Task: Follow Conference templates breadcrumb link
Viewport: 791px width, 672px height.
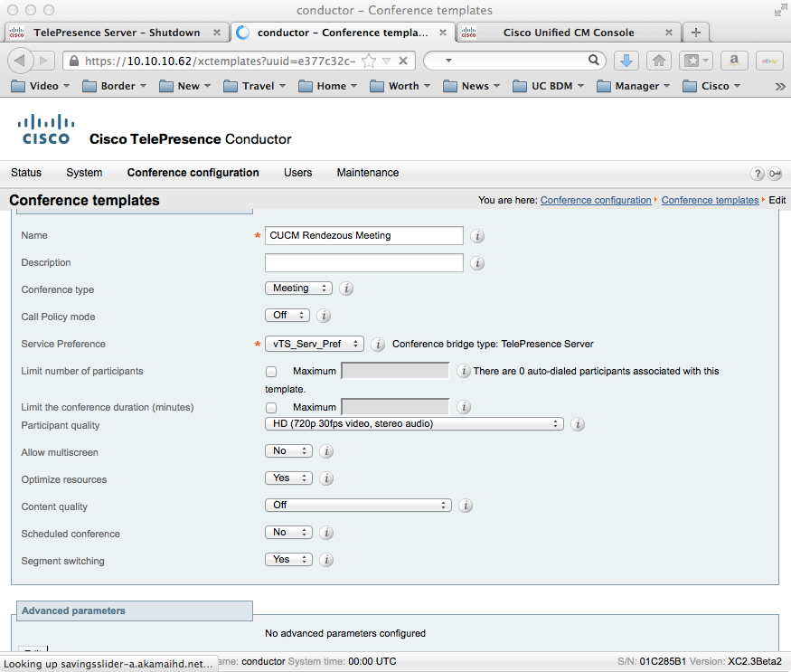Action: pyautogui.click(x=710, y=200)
